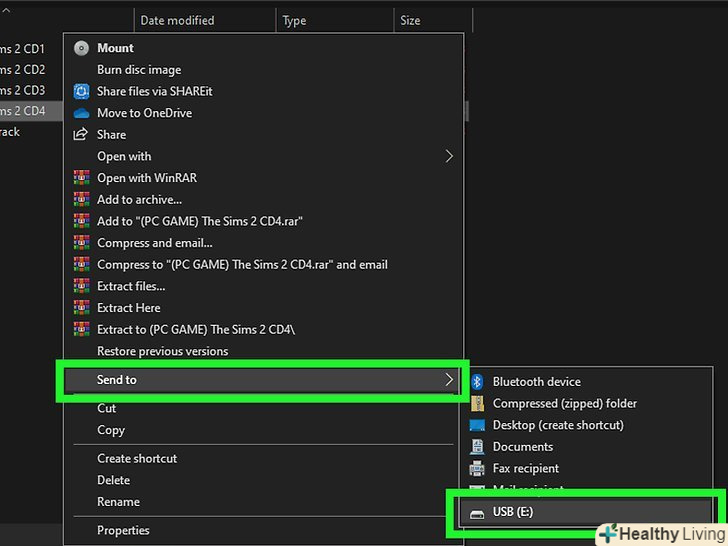This screenshot has height=546, width=728.
Task: Select Burn disc image
Action: click(263, 70)
